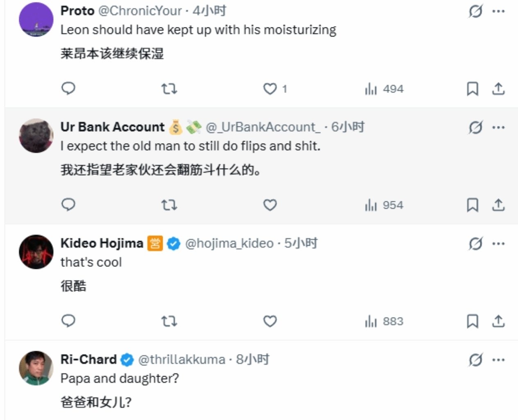Open the @hojima_kideo profile handle
Image resolution: width=518 pixels, height=420 pixels.
pos(229,244)
